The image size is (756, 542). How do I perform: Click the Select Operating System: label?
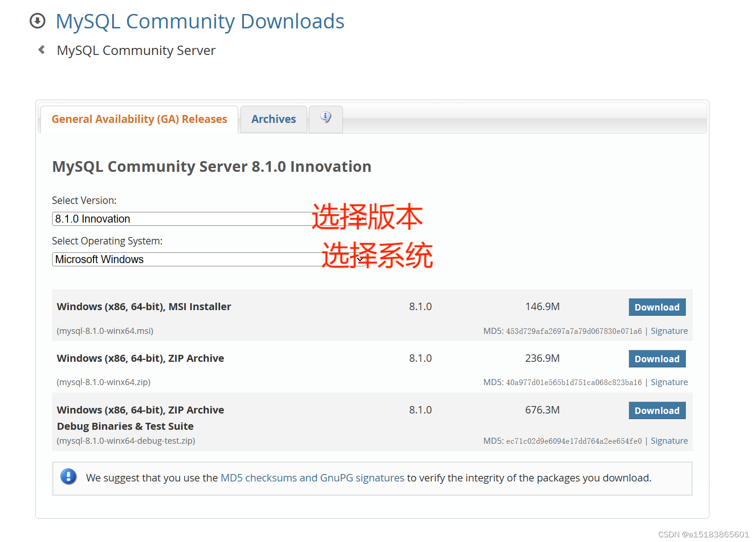(107, 241)
